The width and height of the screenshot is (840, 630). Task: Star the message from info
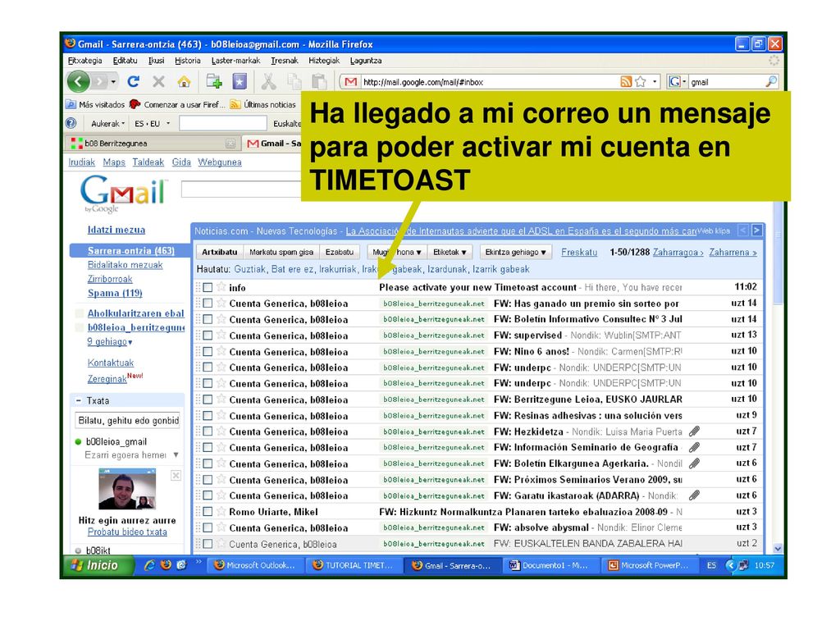click(x=221, y=287)
